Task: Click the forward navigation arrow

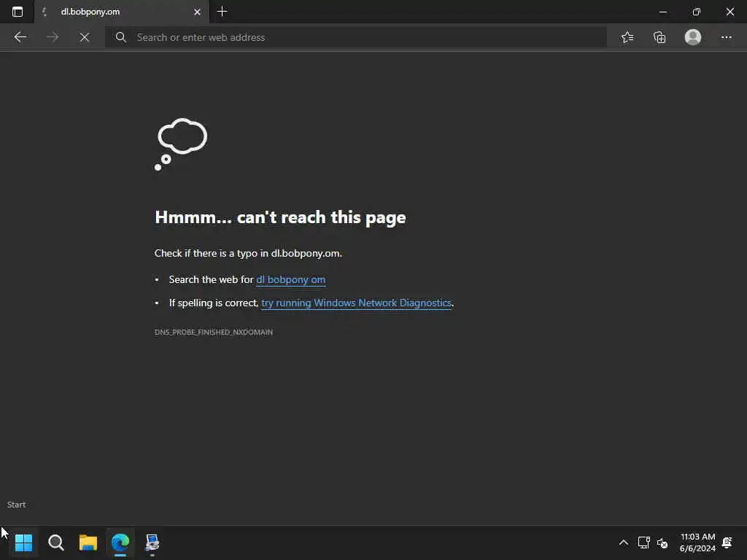Action: click(x=53, y=37)
